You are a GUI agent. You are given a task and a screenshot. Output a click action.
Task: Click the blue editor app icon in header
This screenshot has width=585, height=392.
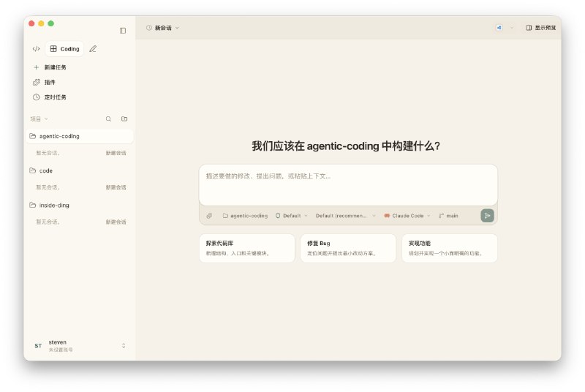point(499,28)
